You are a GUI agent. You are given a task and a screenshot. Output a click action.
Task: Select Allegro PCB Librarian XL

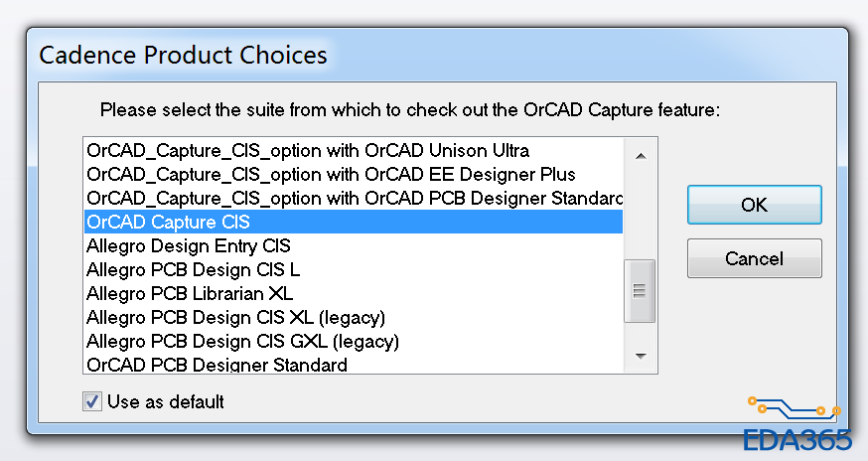(x=190, y=293)
